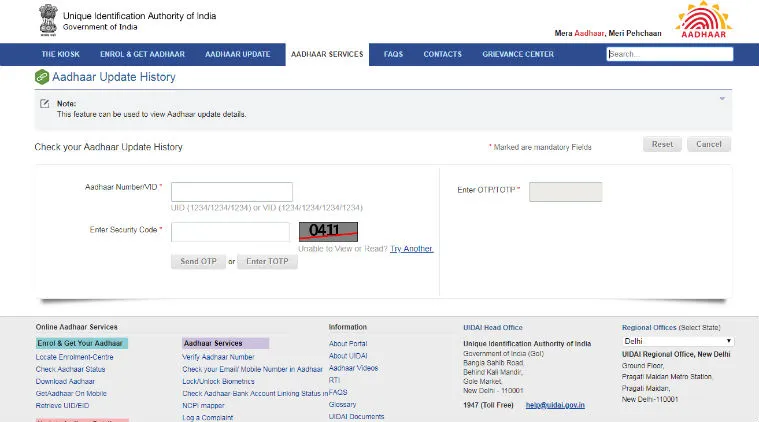Click the Send OTP button
The width and height of the screenshot is (759, 422).
pos(198,261)
